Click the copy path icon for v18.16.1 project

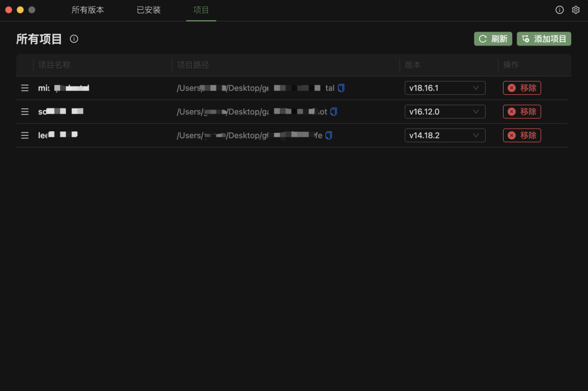coord(341,88)
